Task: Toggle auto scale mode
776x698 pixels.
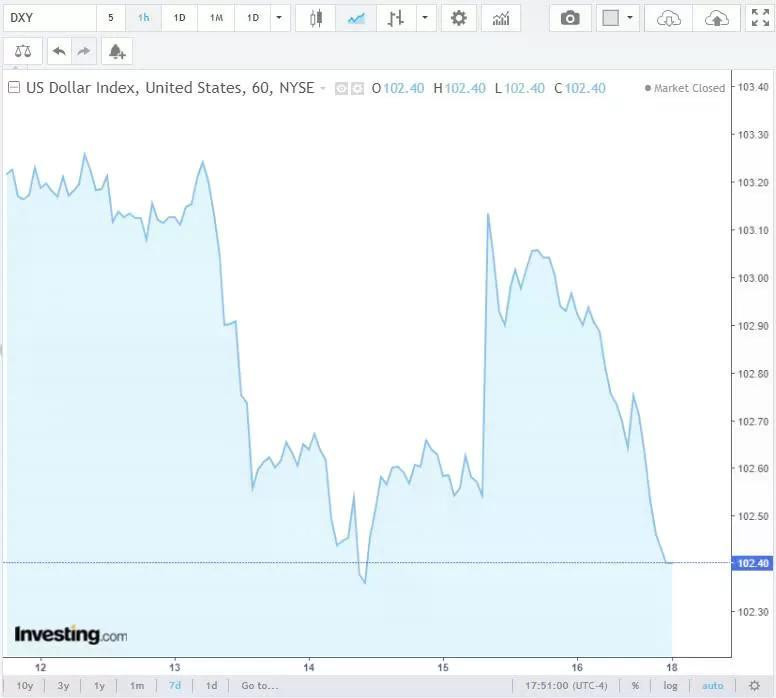Action: click(713, 686)
